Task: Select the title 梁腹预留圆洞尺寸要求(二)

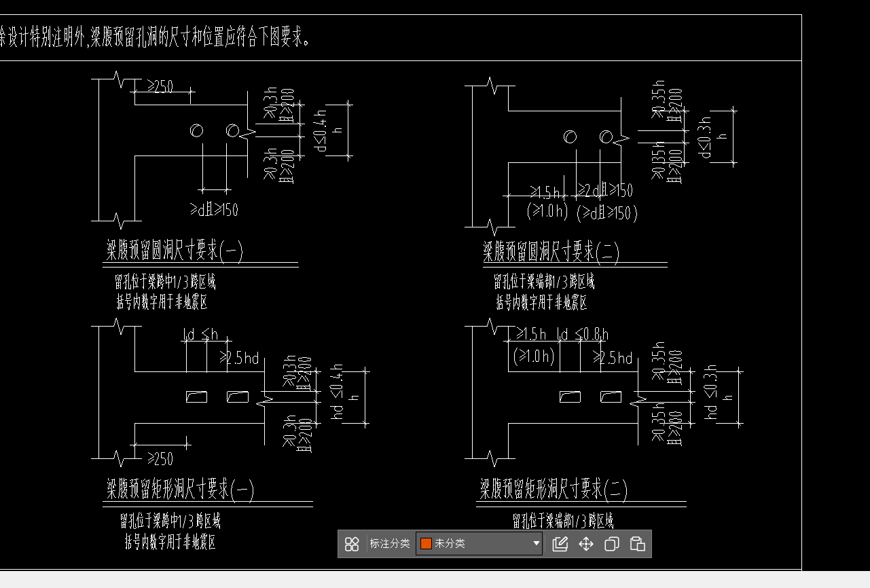Action: point(551,252)
